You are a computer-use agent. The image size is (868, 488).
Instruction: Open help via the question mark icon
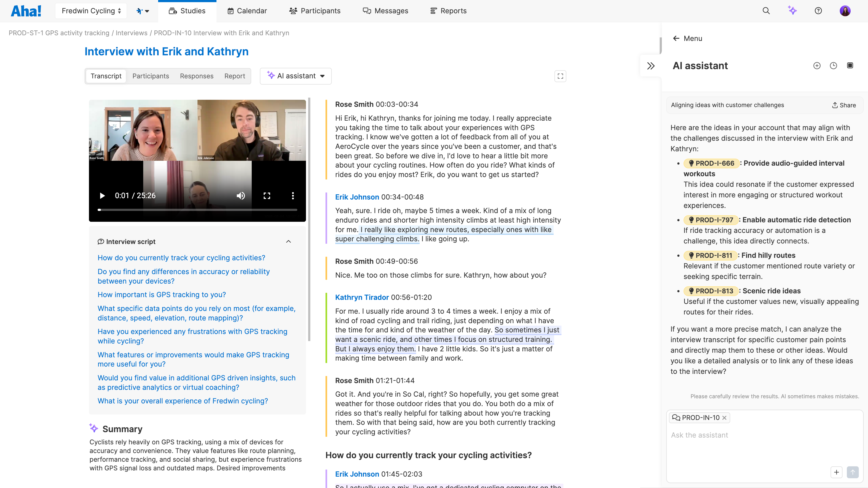click(818, 11)
